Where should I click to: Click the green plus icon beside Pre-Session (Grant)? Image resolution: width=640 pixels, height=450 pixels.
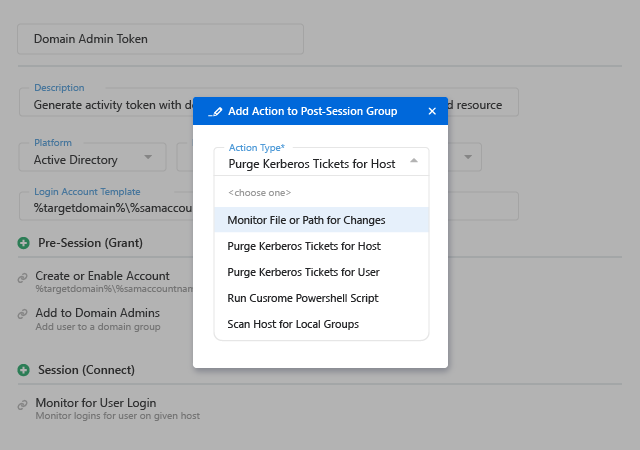tap(23, 243)
